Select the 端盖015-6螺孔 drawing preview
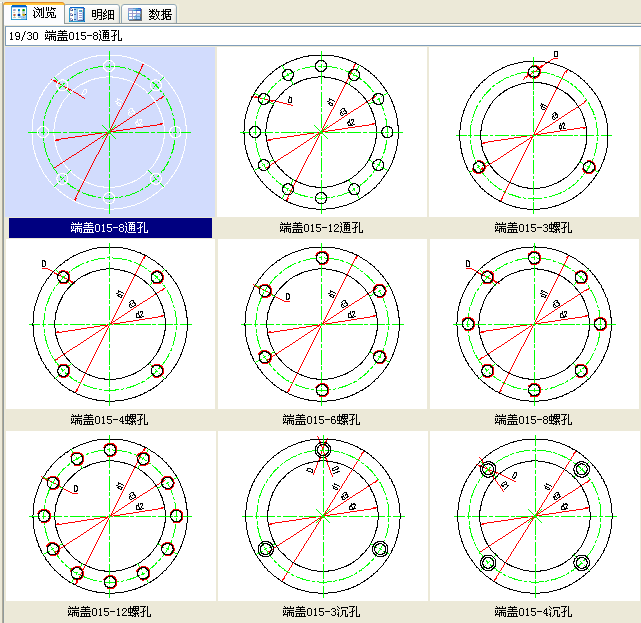 click(321, 323)
